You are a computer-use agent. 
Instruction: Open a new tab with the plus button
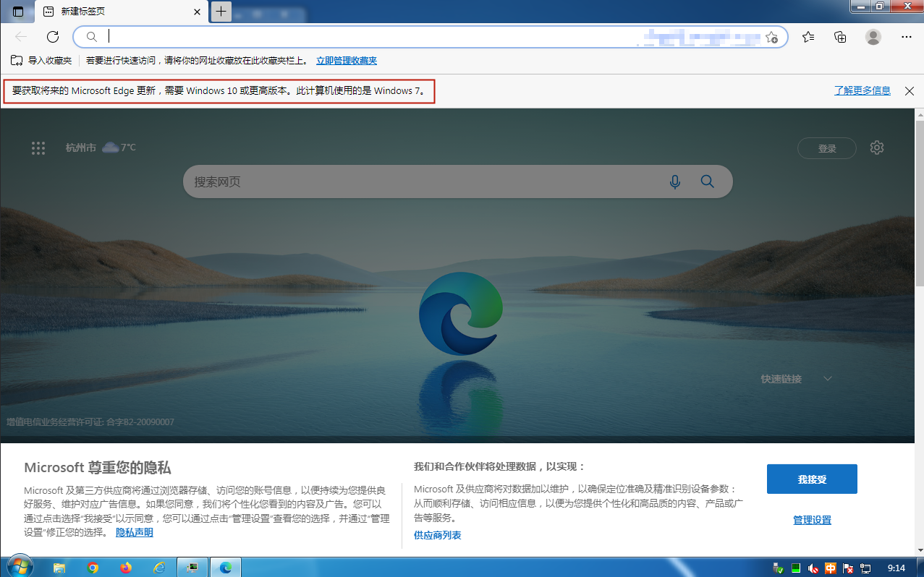click(x=221, y=11)
